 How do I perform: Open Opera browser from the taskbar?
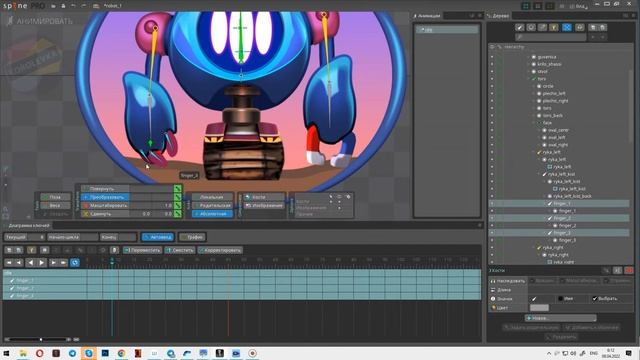pos(40,353)
